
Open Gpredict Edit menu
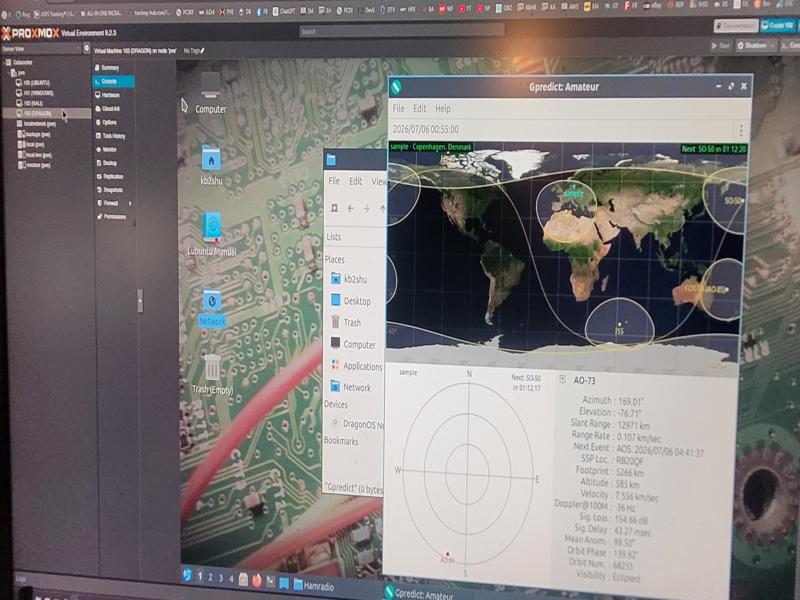(x=419, y=108)
